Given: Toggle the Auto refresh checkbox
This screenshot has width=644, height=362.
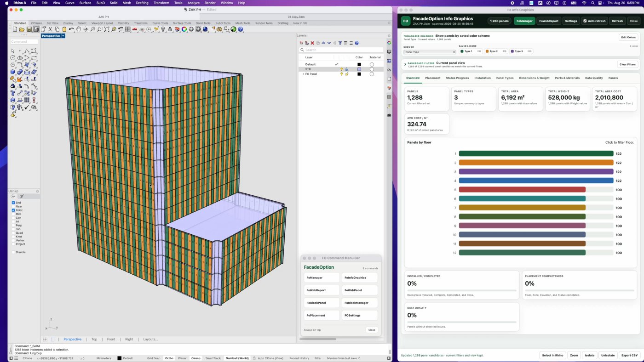Looking at the screenshot, I should tap(585, 21).
